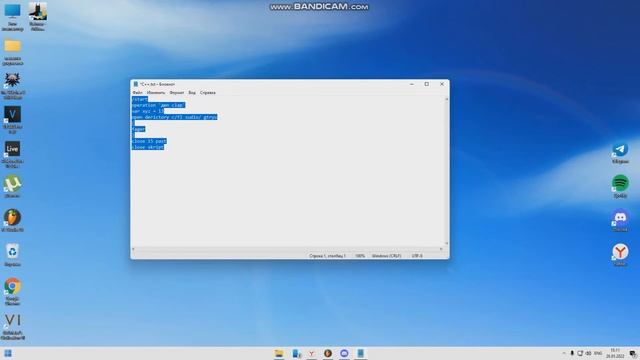Click the Notepad horizontal scrollbar right arrow
This screenshot has width=640, height=360.
coord(441,249)
